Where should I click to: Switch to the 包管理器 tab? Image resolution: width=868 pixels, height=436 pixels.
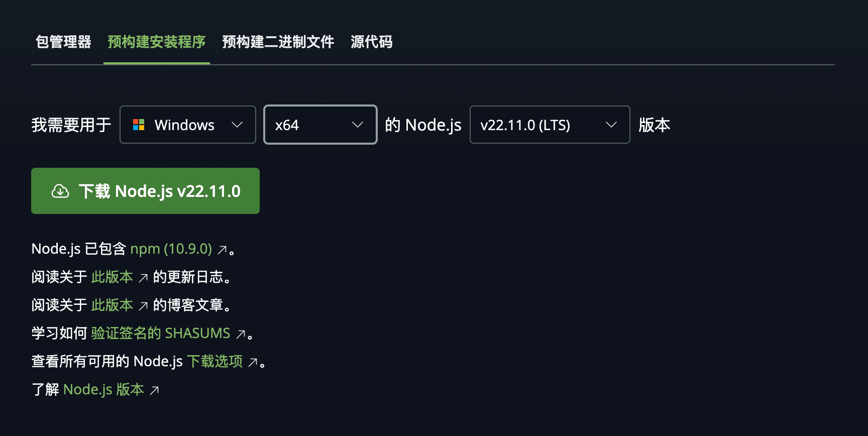click(63, 42)
